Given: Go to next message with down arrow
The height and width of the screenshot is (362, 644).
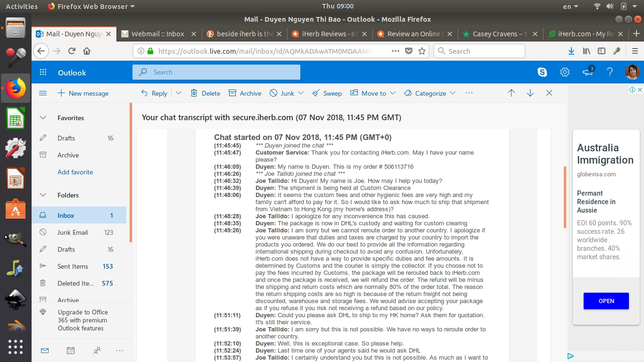Looking at the screenshot, I should pos(530,93).
